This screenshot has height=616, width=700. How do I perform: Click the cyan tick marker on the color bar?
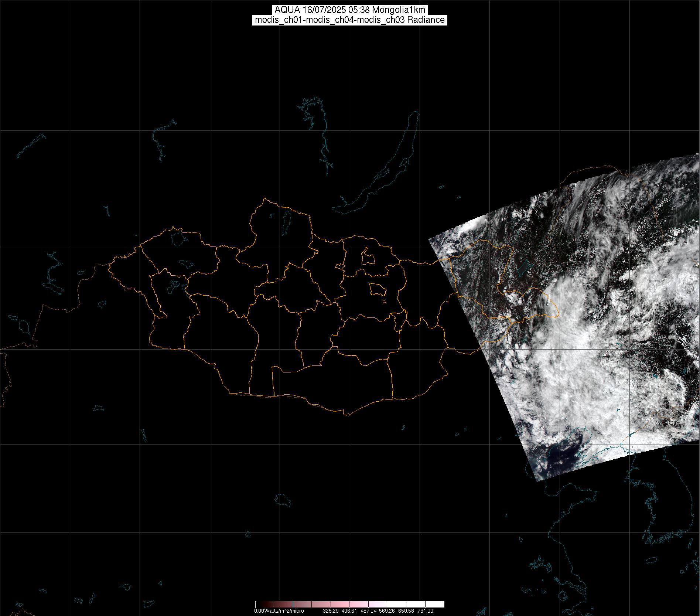coord(293,604)
